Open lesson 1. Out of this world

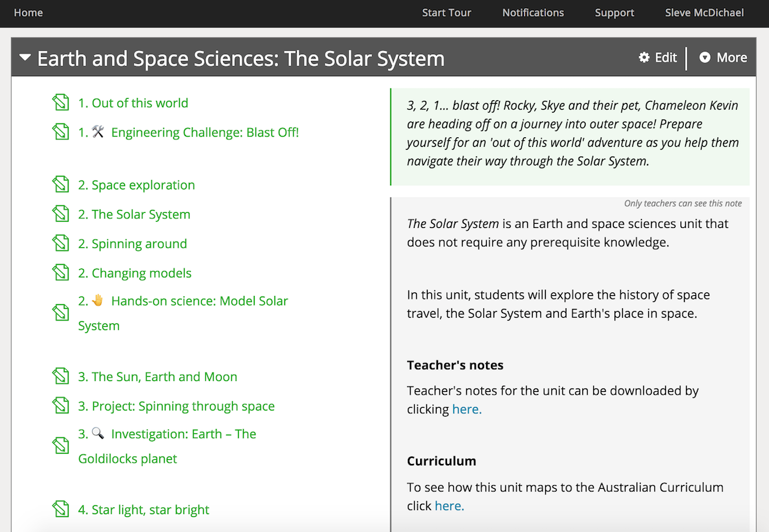133,103
